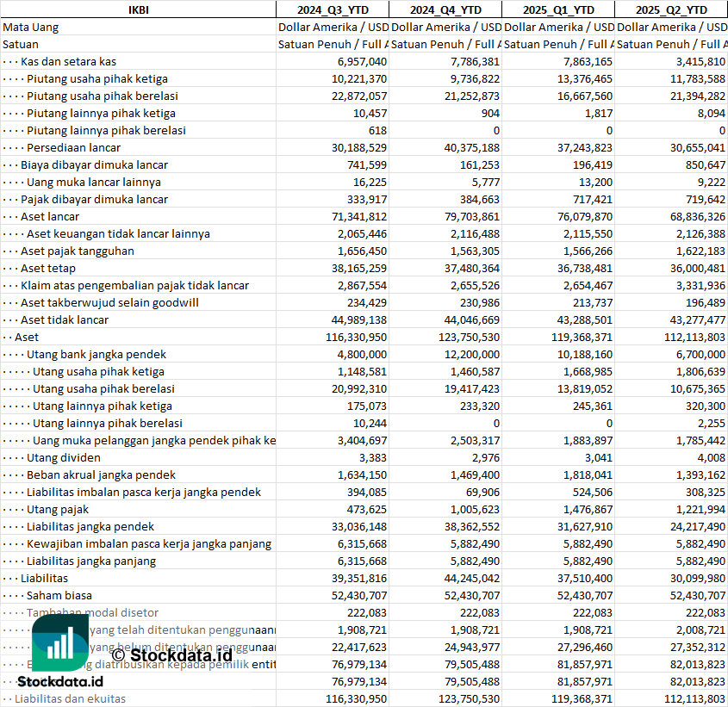The image size is (728, 707).
Task: Select Pajak dibayar dimuka lancar value 717,421
Action: [589, 199]
